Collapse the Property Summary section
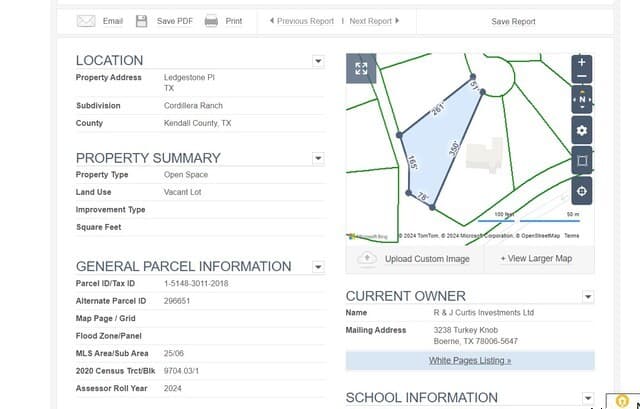Image resolution: width=640 pixels, height=409 pixels. (x=318, y=158)
